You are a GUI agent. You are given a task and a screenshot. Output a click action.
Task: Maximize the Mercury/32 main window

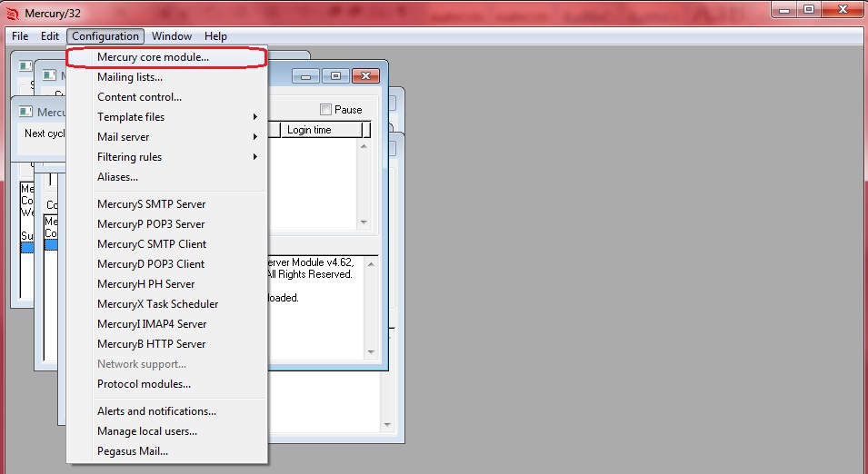tap(809, 10)
